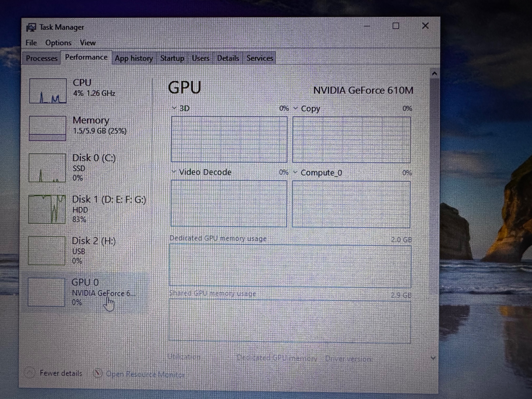Switch to the Processes tab
The width and height of the screenshot is (532, 399).
click(x=42, y=58)
